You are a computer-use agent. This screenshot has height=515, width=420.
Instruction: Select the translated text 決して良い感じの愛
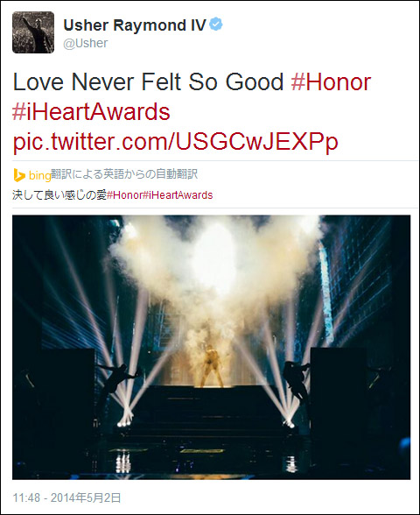coord(59,195)
